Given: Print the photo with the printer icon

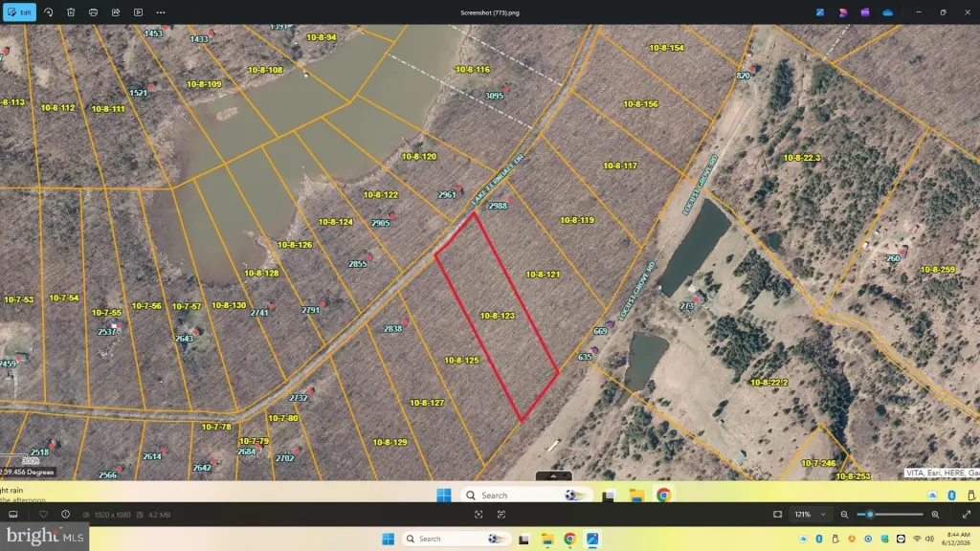Looking at the screenshot, I should click(93, 11).
